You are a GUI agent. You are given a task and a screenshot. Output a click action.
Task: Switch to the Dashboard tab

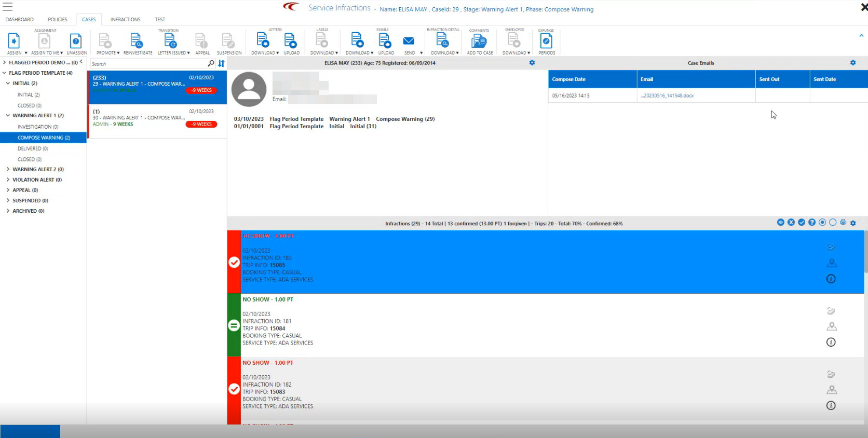[19, 19]
